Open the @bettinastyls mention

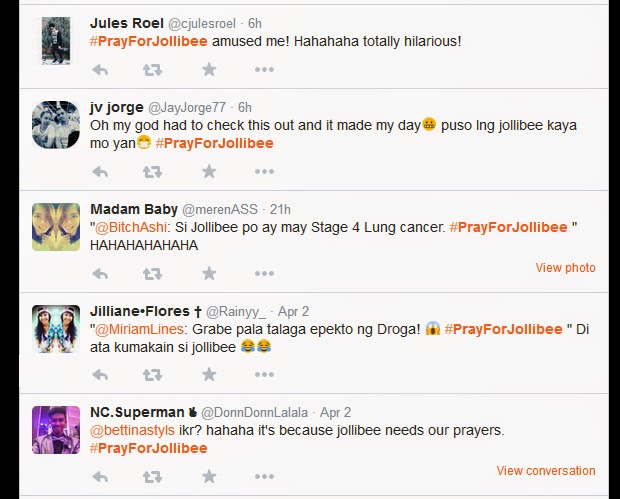coord(132,430)
